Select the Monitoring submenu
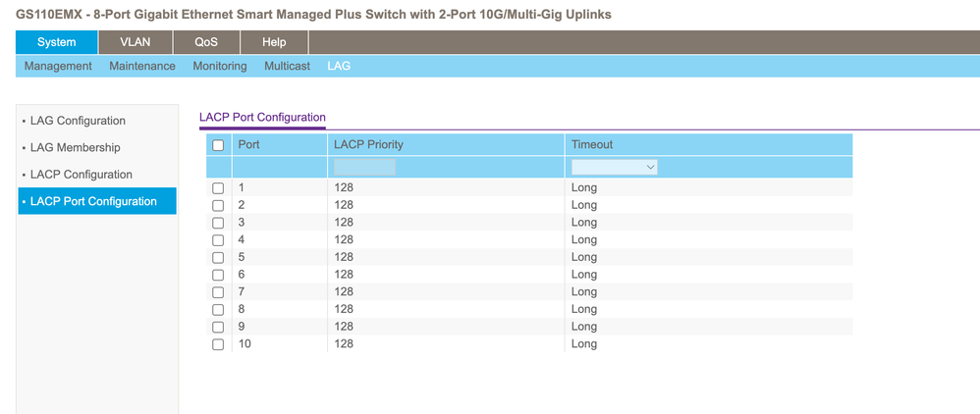980x414 pixels. click(220, 66)
